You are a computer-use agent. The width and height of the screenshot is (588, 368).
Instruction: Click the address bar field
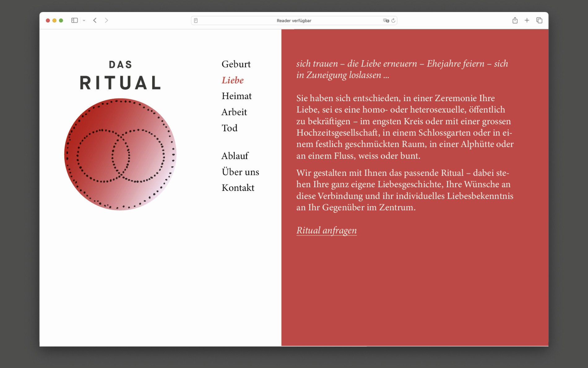click(x=294, y=21)
